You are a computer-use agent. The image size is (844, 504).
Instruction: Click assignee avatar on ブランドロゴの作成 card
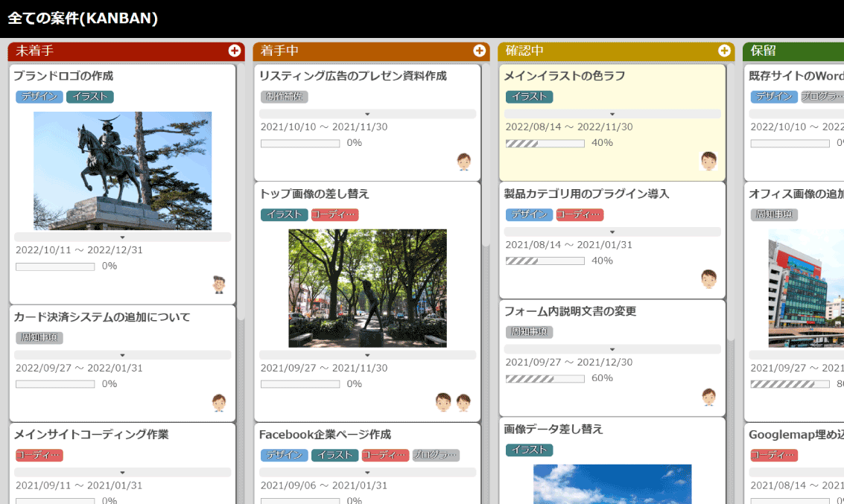pos(218,284)
